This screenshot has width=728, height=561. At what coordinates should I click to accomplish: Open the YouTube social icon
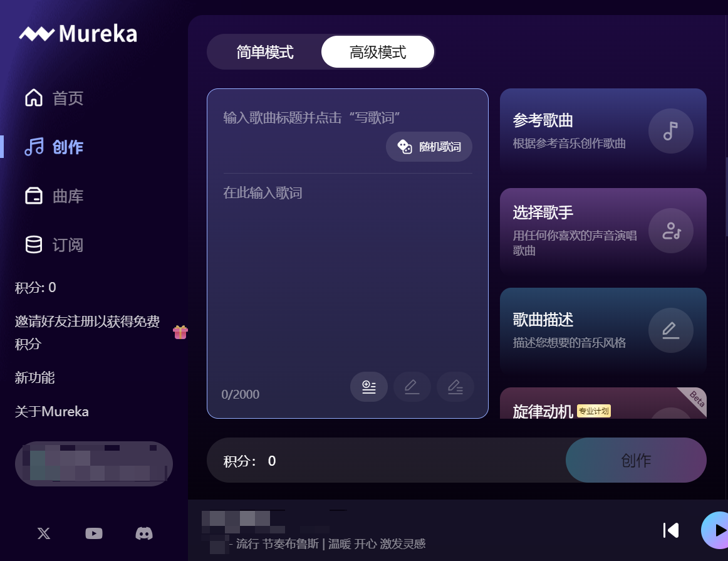click(x=94, y=533)
